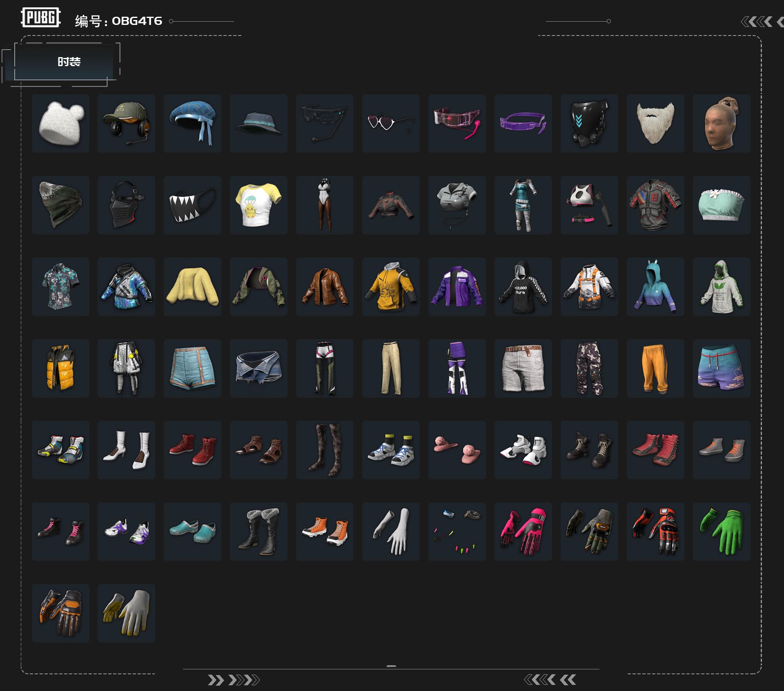Select the white high-heel boots

click(126, 450)
